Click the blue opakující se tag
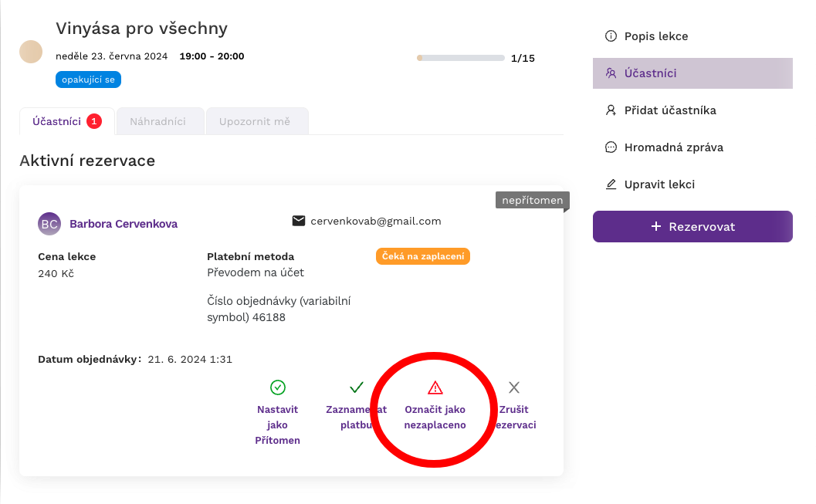The image size is (816, 504). pyautogui.click(x=89, y=79)
